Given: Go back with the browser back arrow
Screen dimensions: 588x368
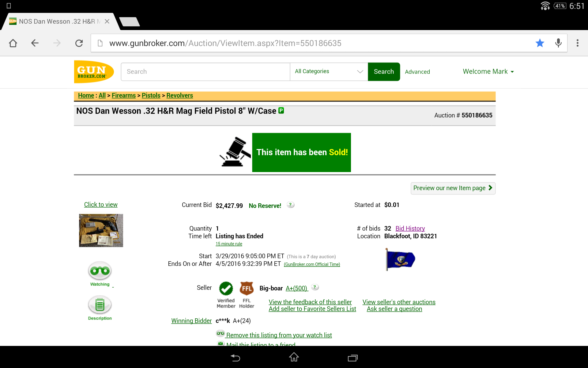Looking at the screenshot, I should click(35, 43).
